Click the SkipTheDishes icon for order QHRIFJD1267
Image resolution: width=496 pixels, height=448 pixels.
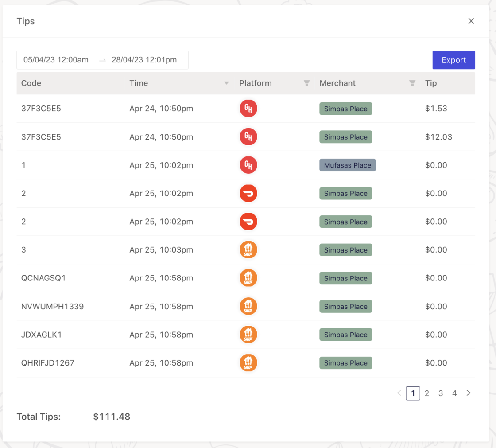(x=248, y=363)
